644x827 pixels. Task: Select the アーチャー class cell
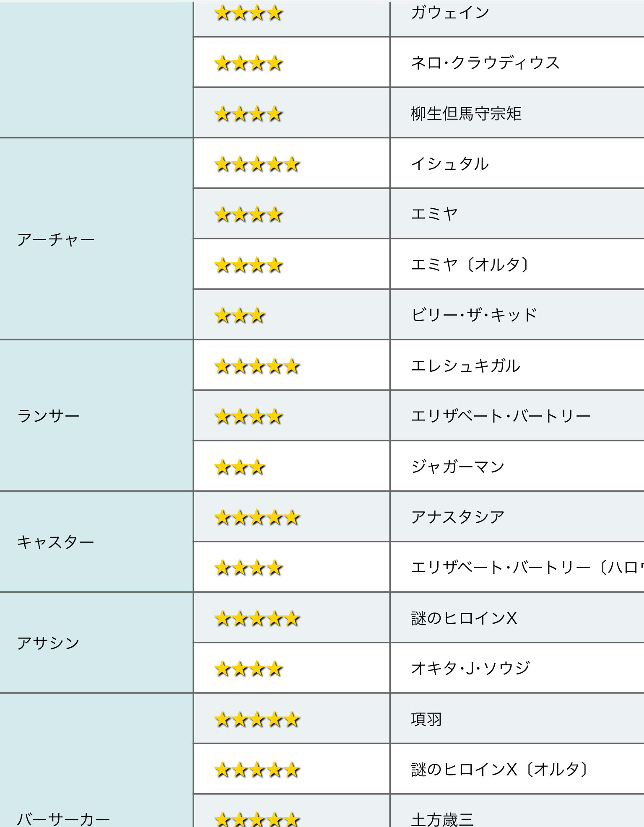pos(56,240)
